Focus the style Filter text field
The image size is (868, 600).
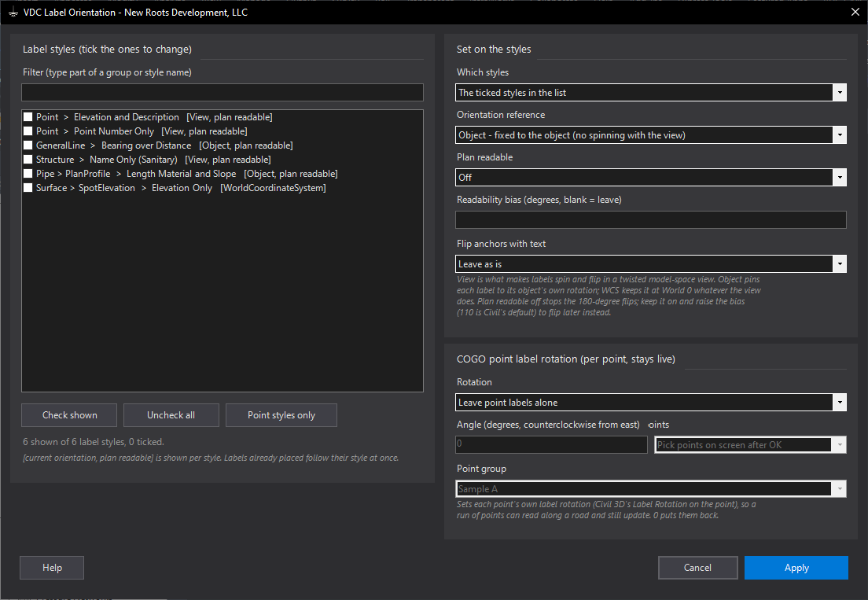(223, 93)
